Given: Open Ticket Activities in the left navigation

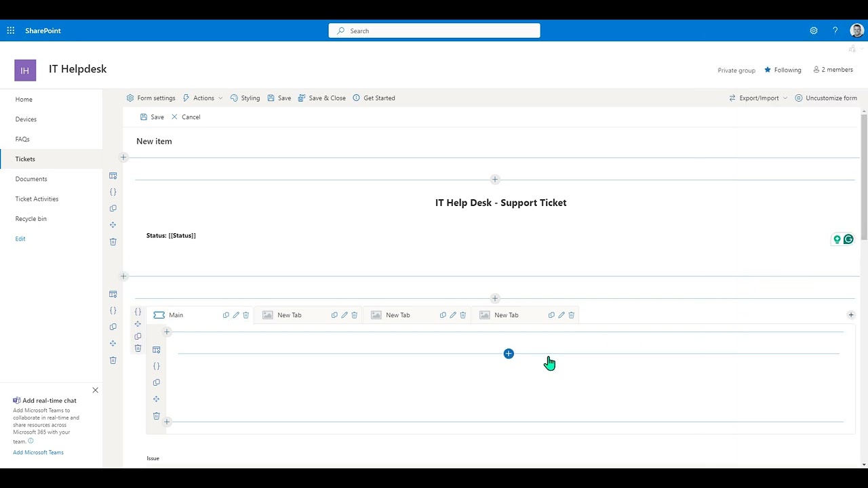Looking at the screenshot, I should pos(37,199).
